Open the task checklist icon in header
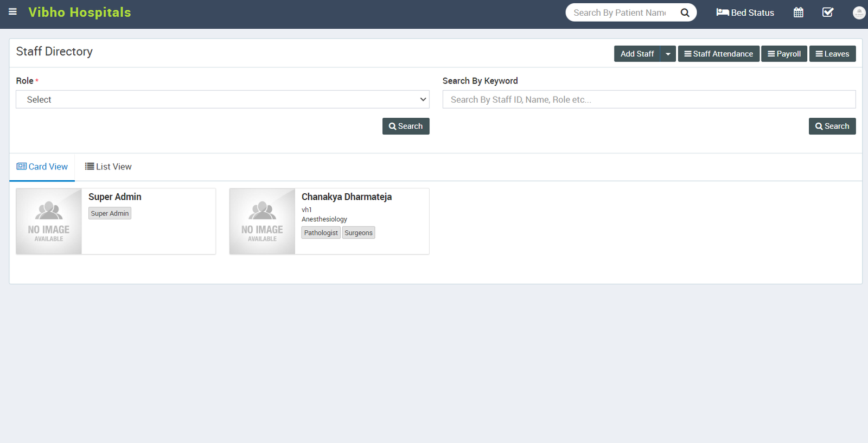Viewport: 868px width, 443px height. [x=827, y=12]
